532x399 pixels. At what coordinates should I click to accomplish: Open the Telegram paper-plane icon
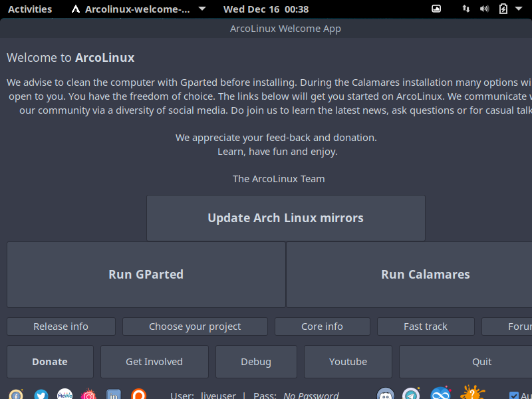tap(411, 394)
